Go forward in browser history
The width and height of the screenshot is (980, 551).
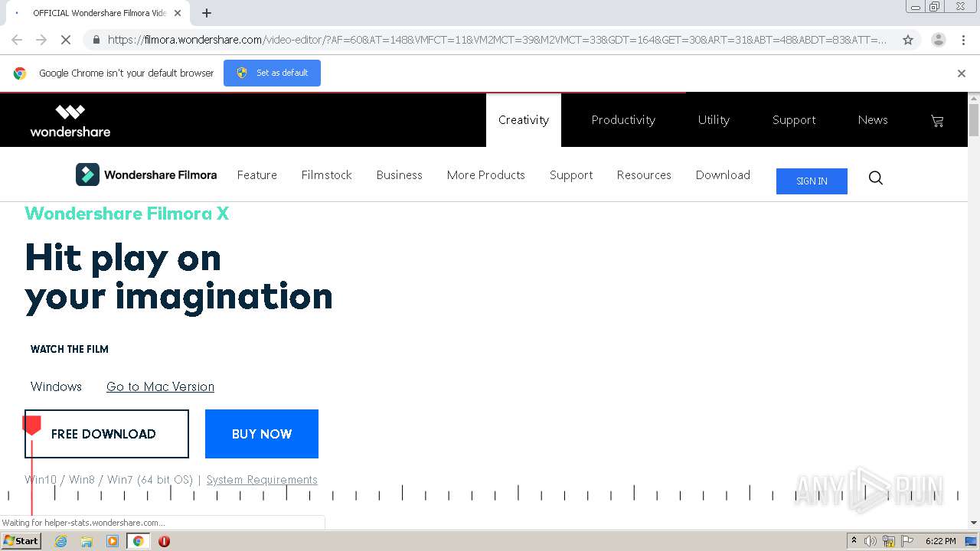coord(41,40)
